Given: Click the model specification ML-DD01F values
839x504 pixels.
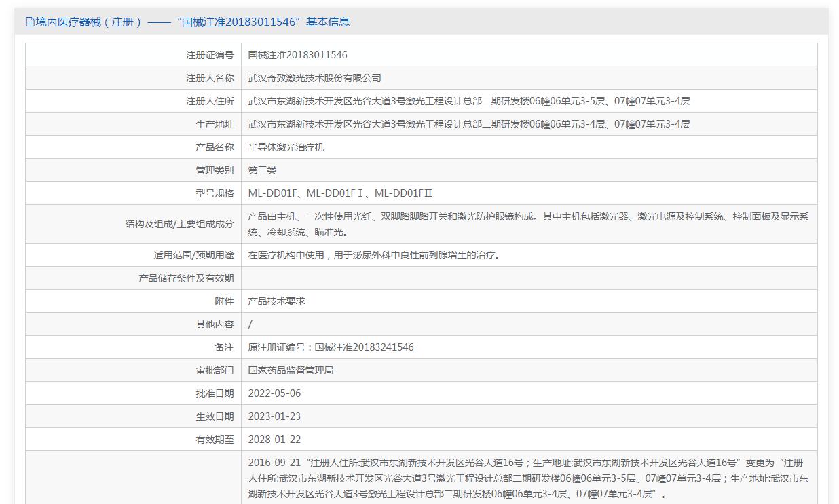Looking at the screenshot, I should pyautogui.click(x=339, y=193).
